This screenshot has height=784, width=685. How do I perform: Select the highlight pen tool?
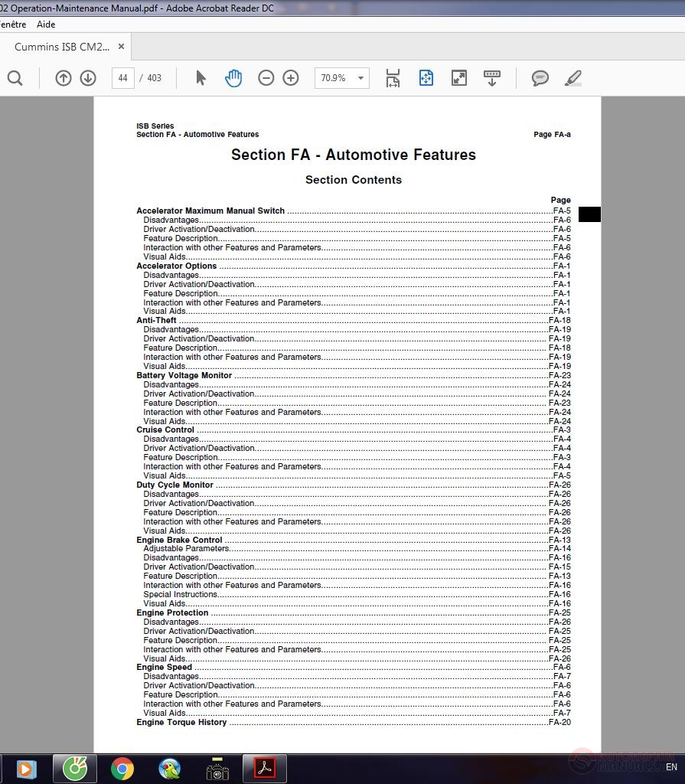573,78
